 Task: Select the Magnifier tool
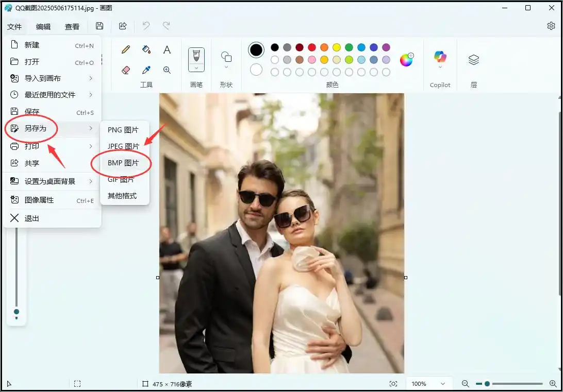point(167,70)
